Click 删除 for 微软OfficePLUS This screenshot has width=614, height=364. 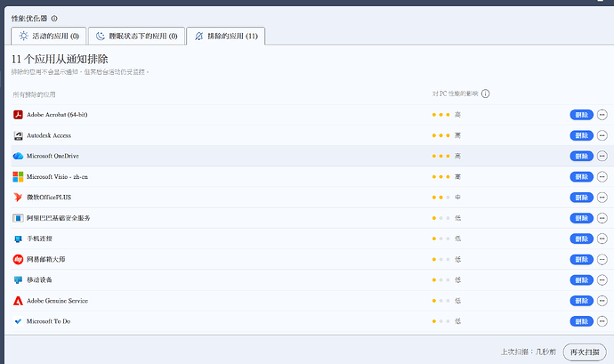coord(581,198)
